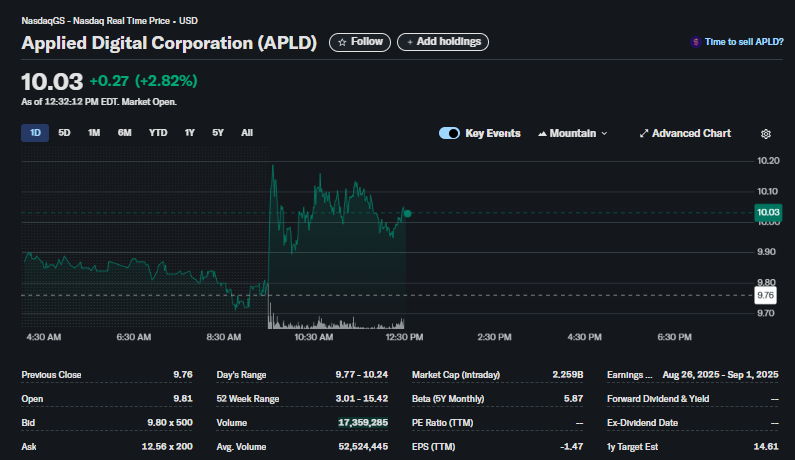Expand the Mountain chart type dropdown
The height and width of the screenshot is (460, 795).
(573, 133)
